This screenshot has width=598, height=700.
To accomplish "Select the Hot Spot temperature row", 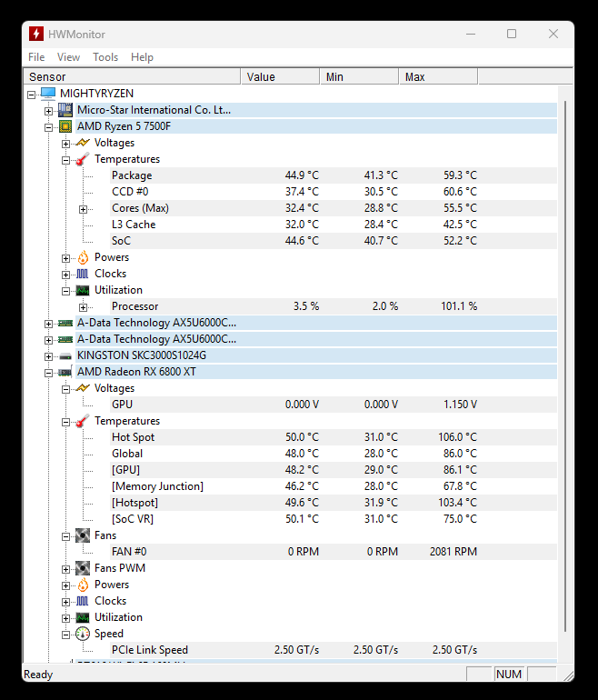I will coord(334,437).
